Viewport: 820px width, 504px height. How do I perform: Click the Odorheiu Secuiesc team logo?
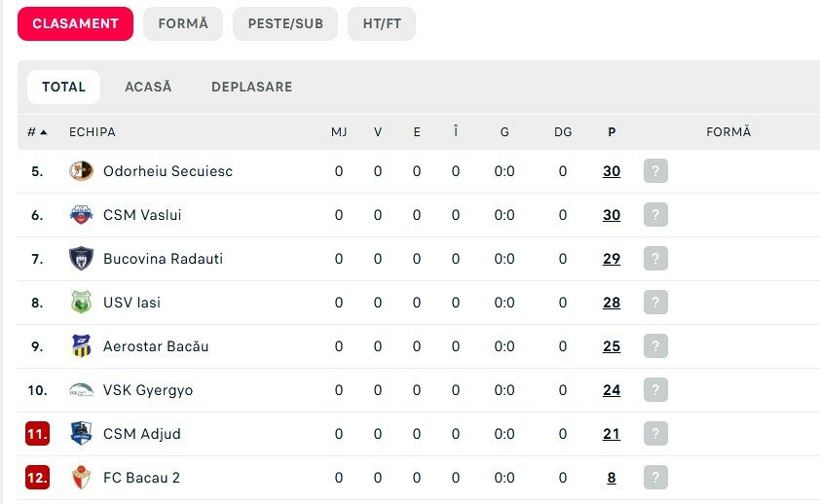click(x=81, y=171)
